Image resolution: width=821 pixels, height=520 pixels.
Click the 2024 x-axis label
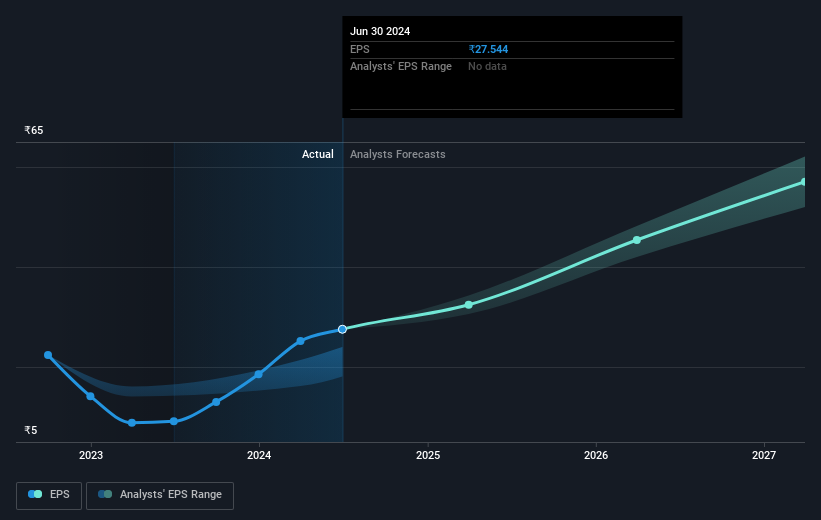point(259,455)
